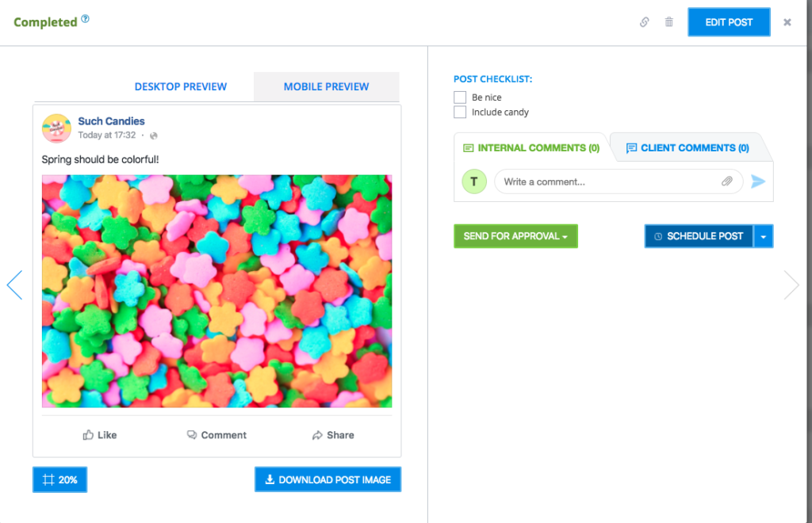Click Download Post Image button

tap(327, 479)
